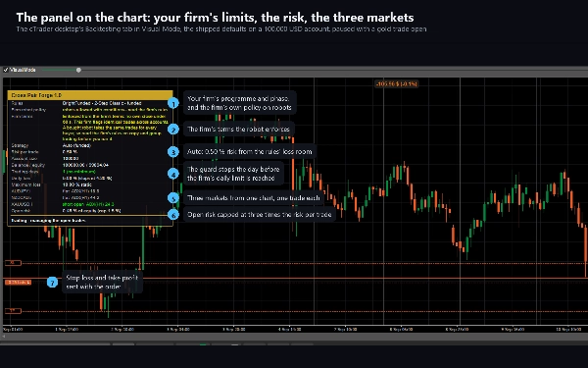Screen dimensions: 588x368
Task: Click the horizontal chart scrollbar track
Action: point(296,337)
